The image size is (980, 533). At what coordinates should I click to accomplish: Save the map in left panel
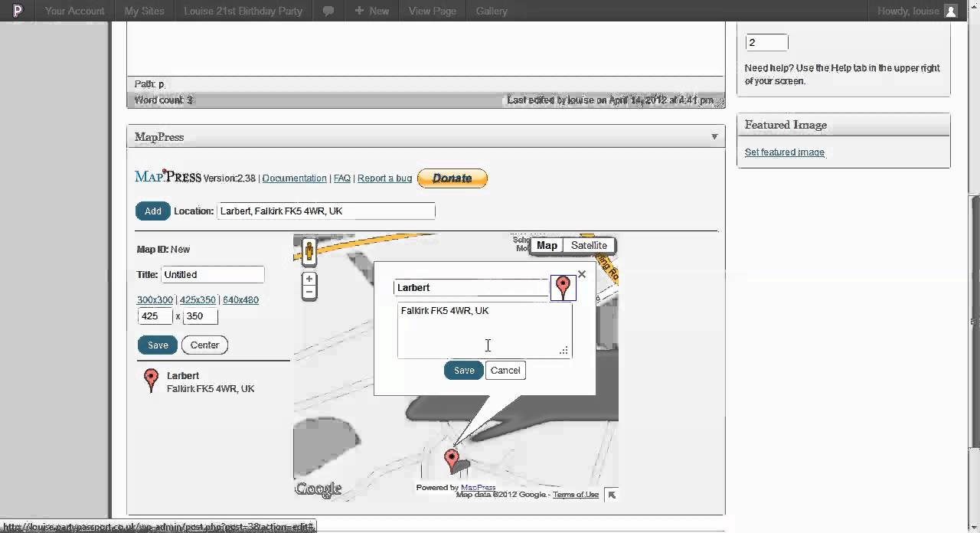point(158,345)
